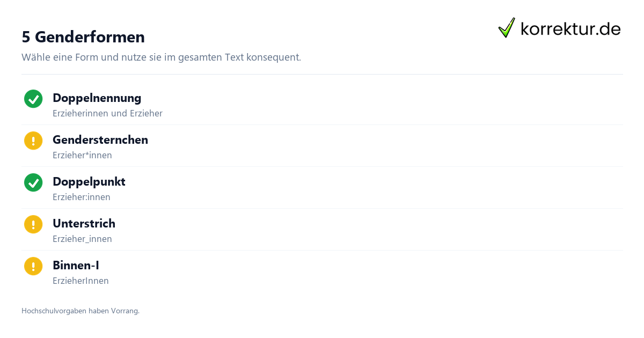Select the Binnen-I heading

point(76,266)
